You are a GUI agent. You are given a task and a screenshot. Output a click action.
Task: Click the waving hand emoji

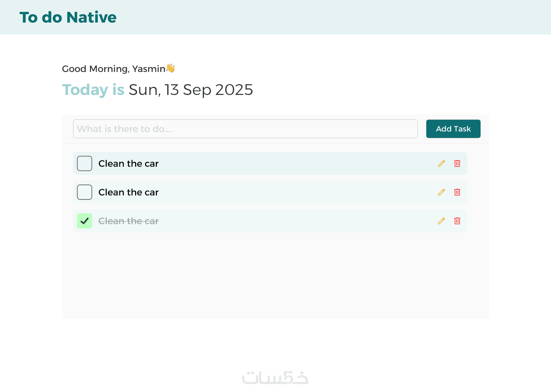[171, 68]
